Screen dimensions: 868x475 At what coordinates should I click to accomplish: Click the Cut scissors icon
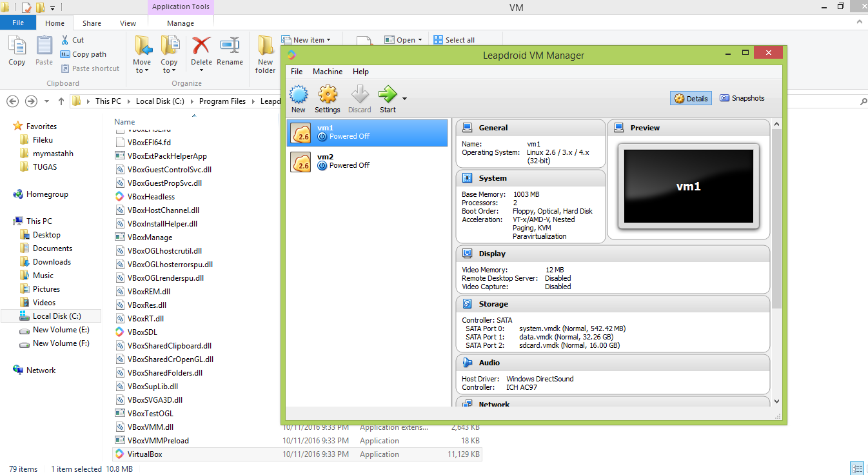66,40
